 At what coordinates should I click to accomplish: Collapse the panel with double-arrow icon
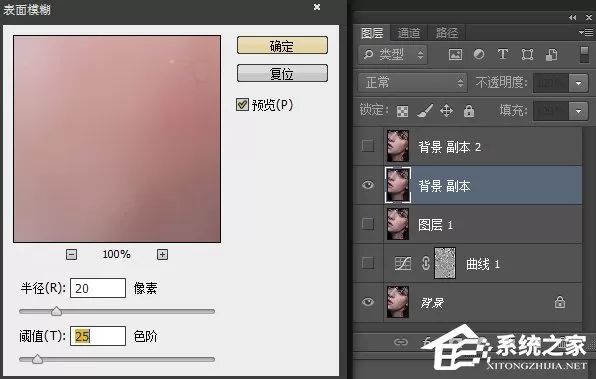pos(572,17)
